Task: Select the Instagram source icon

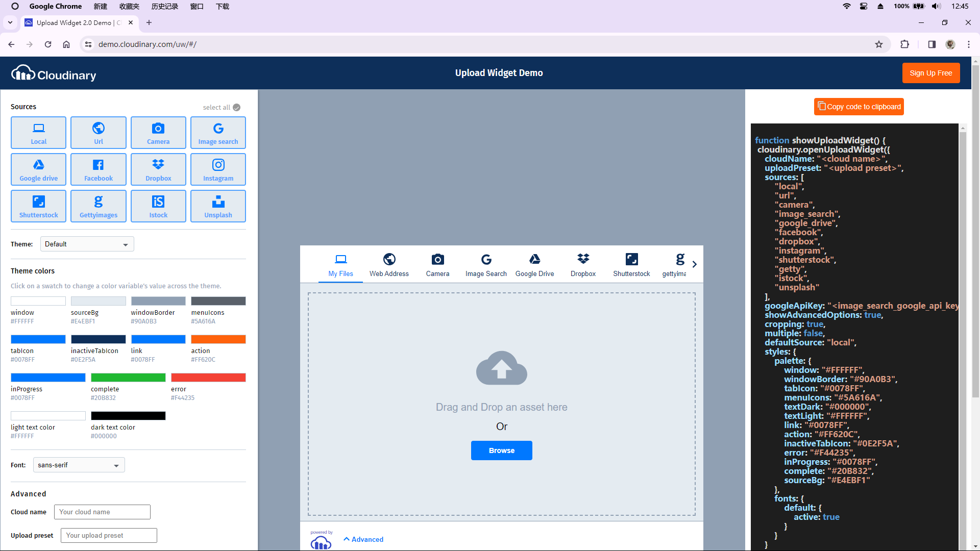Action: pos(217,169)
